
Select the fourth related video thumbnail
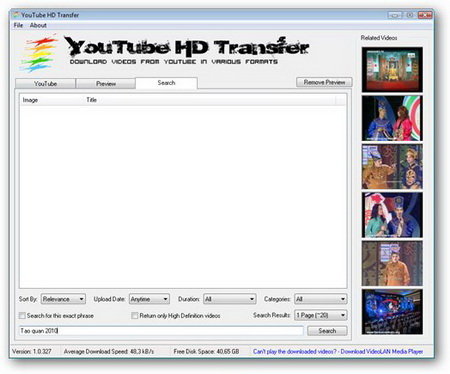[x=392, y=215]
